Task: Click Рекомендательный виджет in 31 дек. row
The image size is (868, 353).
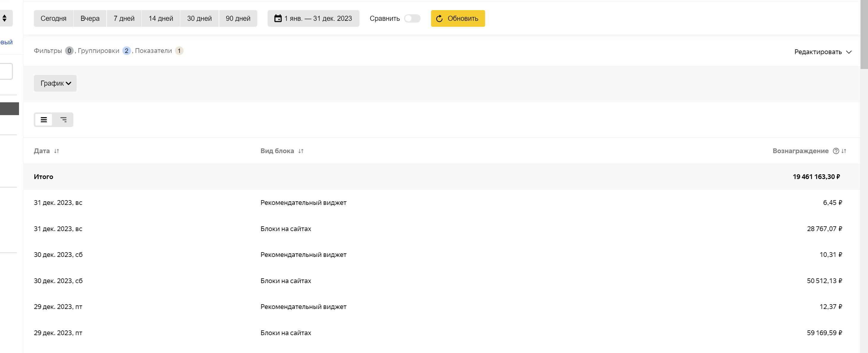Action: [x=303, y=203]
